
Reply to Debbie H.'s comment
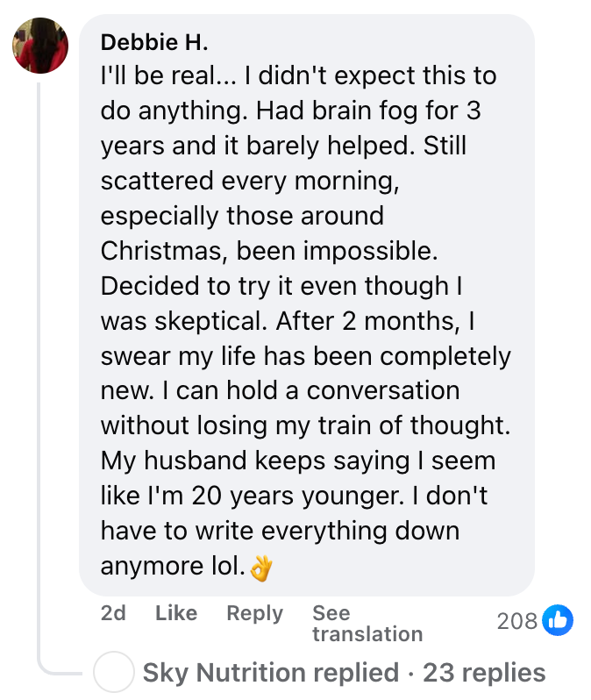click(x=254, y=613)
